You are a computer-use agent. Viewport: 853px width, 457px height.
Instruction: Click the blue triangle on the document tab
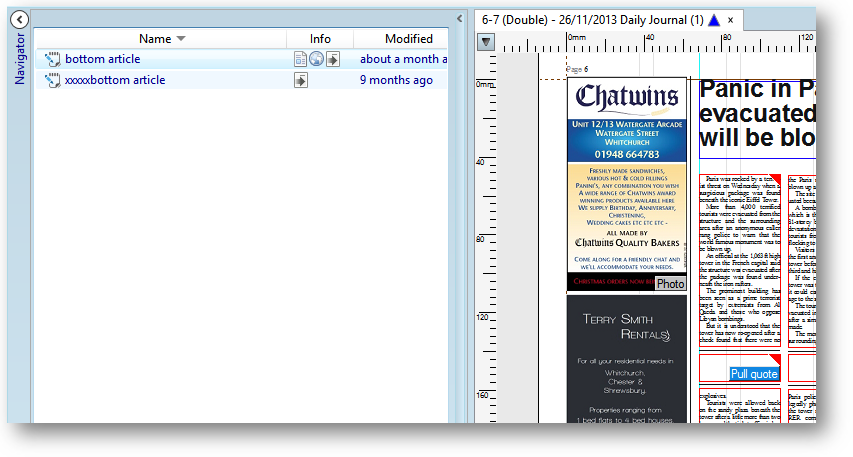(713, 20)
